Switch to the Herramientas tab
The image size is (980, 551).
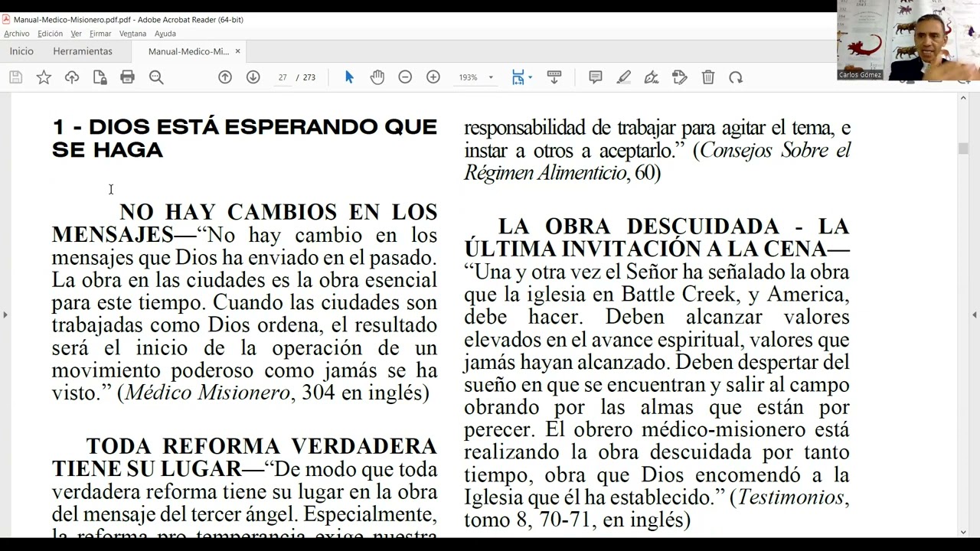pos(83,51)
